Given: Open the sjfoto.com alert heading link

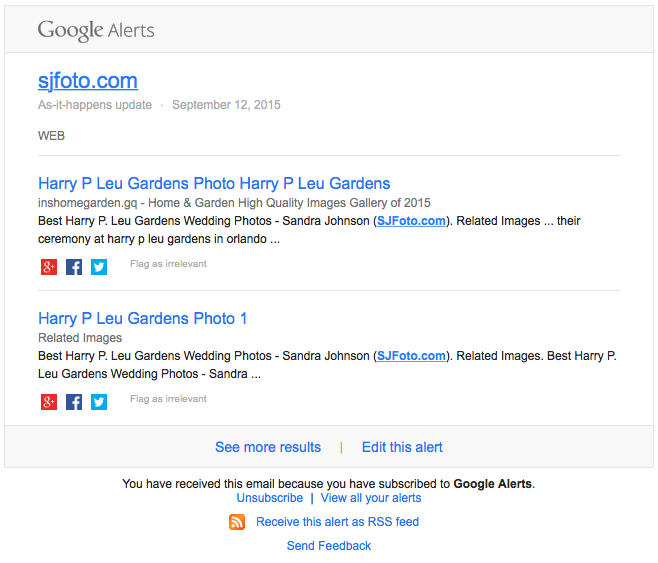Looking at the screenshot, I should 88,81.
